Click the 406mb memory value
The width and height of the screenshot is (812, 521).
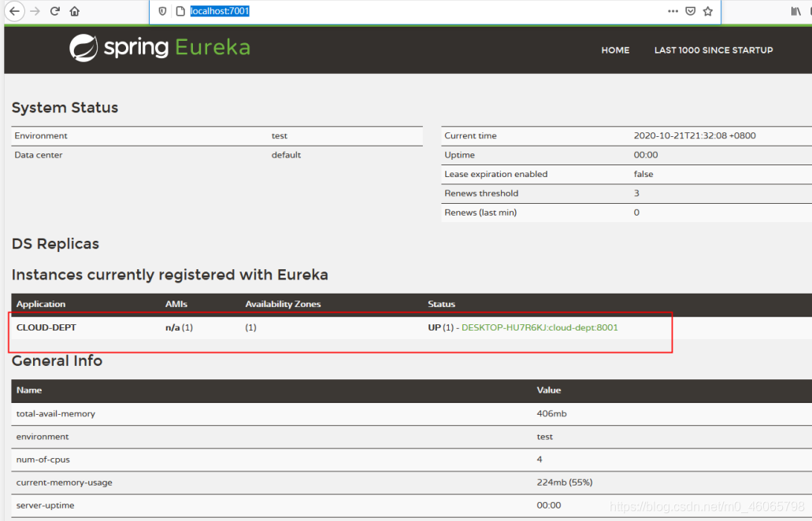pos(551,414)
